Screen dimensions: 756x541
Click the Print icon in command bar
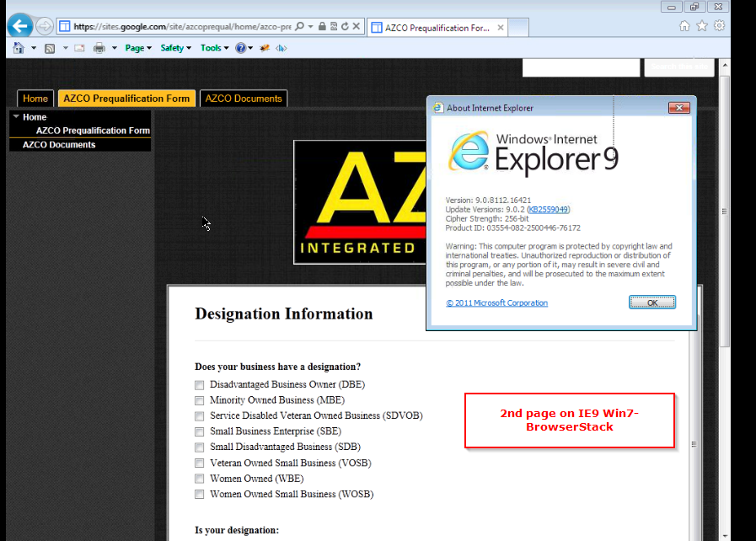pyautogui.click(x=99, y=48)
